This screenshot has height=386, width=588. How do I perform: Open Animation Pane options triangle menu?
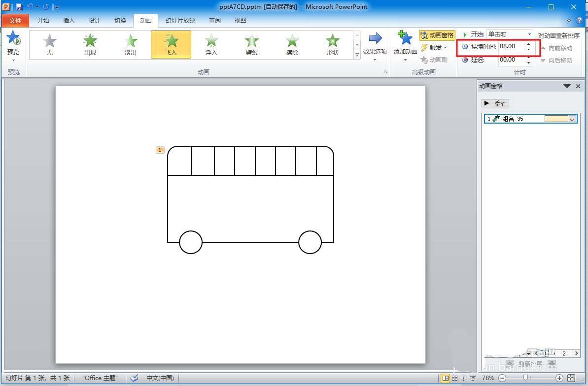pyautogui.click(x=567, y=86)
